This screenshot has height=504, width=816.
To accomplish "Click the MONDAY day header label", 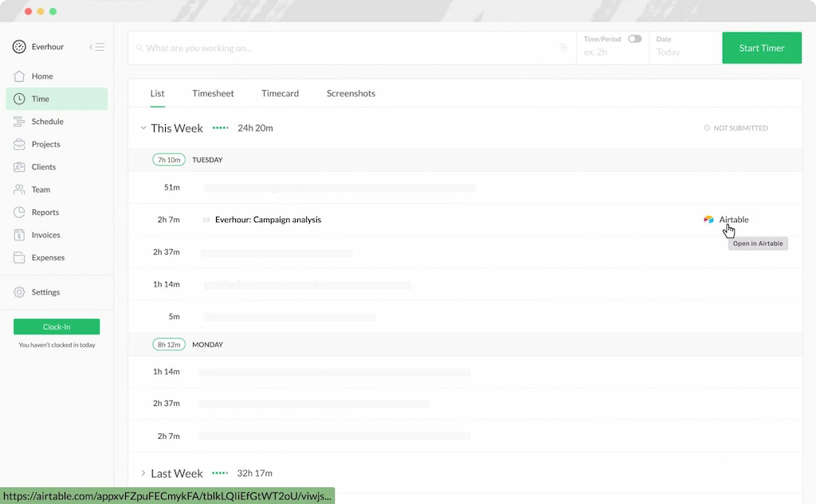I will coord(207,344).
